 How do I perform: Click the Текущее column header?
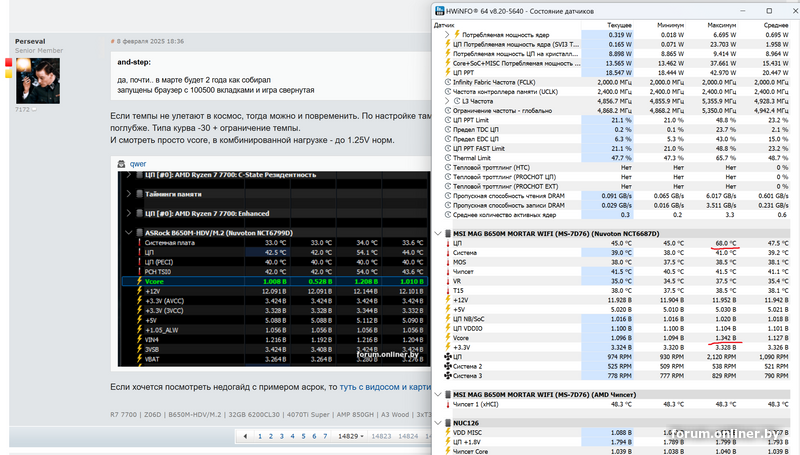tap(619, 25)
